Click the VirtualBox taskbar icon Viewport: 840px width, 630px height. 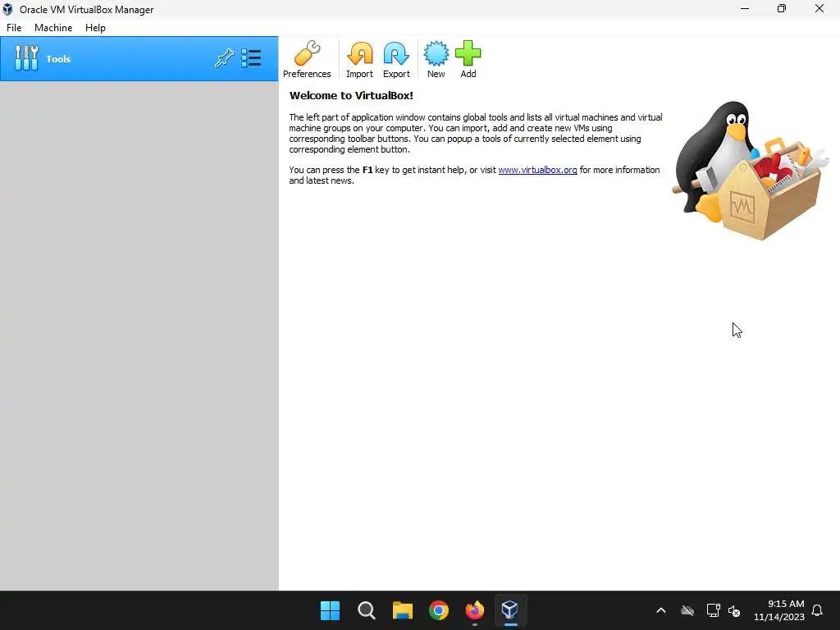pos(510,610)
